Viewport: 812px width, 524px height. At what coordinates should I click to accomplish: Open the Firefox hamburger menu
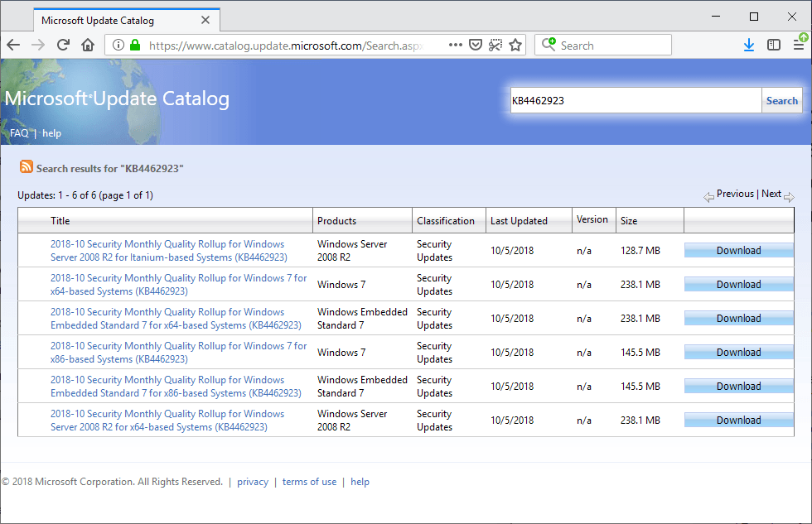[799, 45]
